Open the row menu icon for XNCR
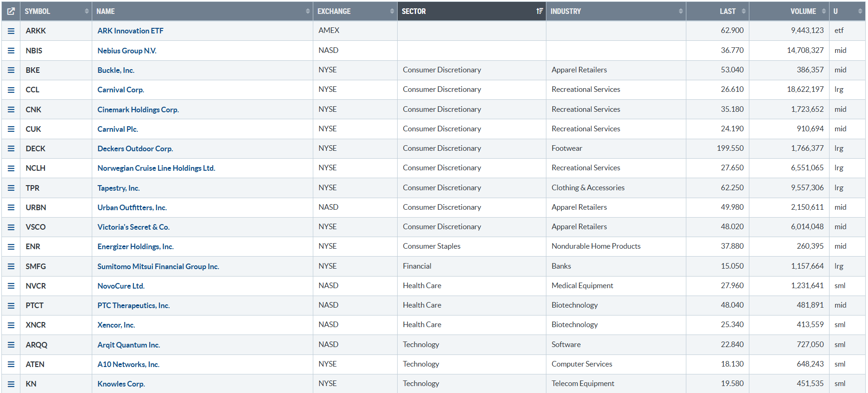This screenshot has width=868, height=393. [11, 325]
